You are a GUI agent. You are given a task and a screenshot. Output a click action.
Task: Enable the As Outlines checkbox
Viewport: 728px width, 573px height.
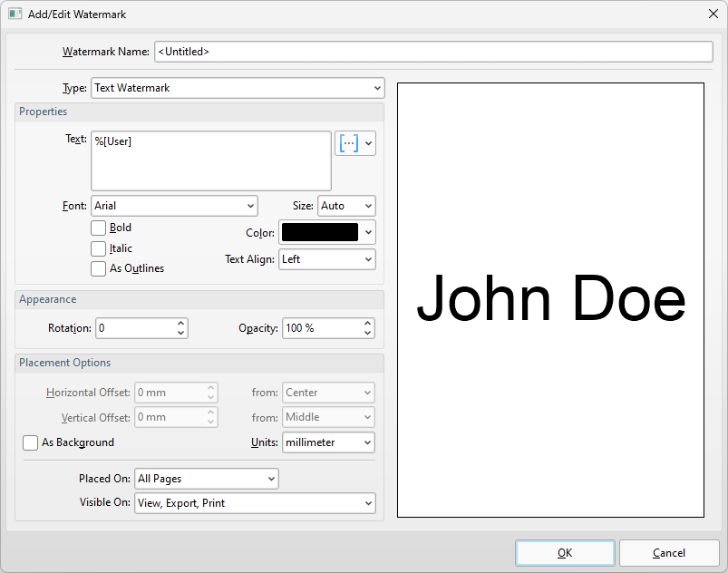pos(98,268)
